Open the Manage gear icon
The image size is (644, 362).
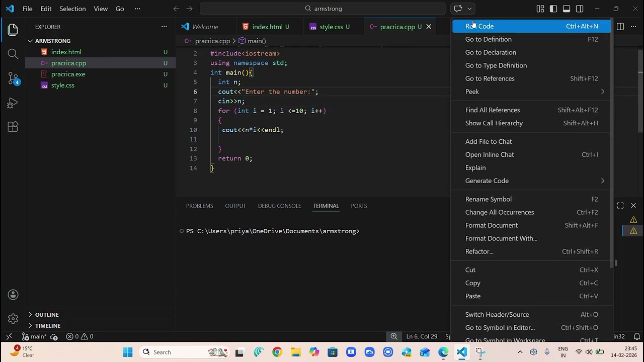tap(13, 319)
